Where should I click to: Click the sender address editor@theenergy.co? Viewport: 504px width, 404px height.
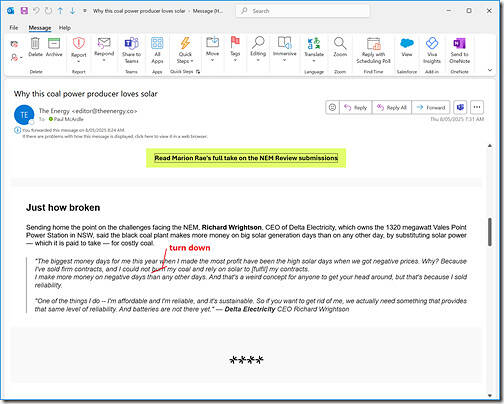click(x=105, y=111)
